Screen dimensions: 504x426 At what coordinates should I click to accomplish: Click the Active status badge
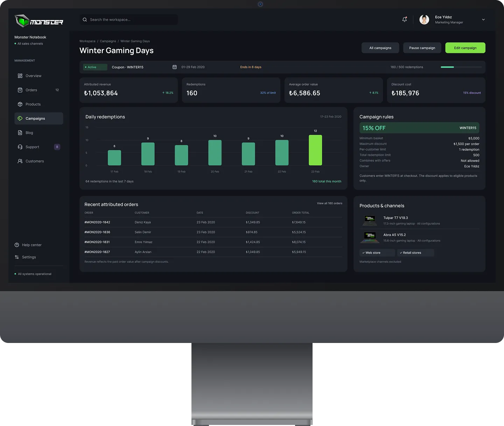tap(95, 67)
